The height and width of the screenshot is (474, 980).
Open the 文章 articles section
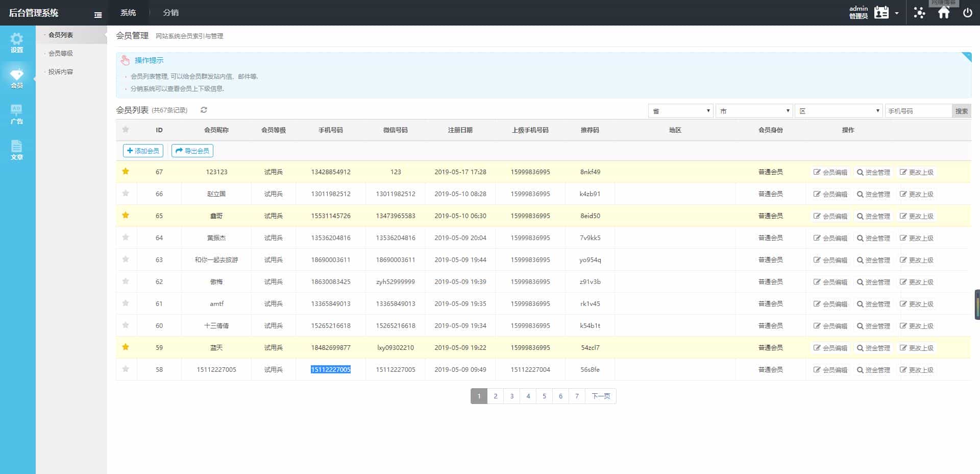tap(17, 150)
